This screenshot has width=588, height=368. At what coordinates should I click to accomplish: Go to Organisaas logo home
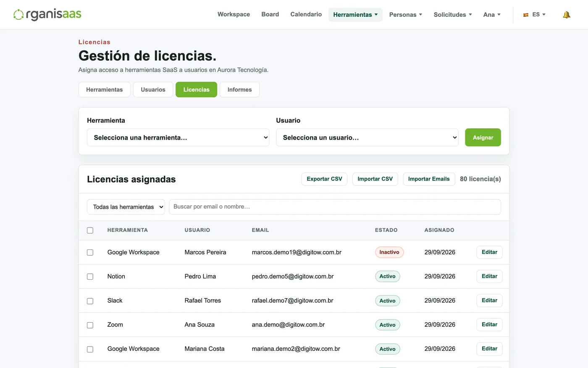tap(47, 14)
